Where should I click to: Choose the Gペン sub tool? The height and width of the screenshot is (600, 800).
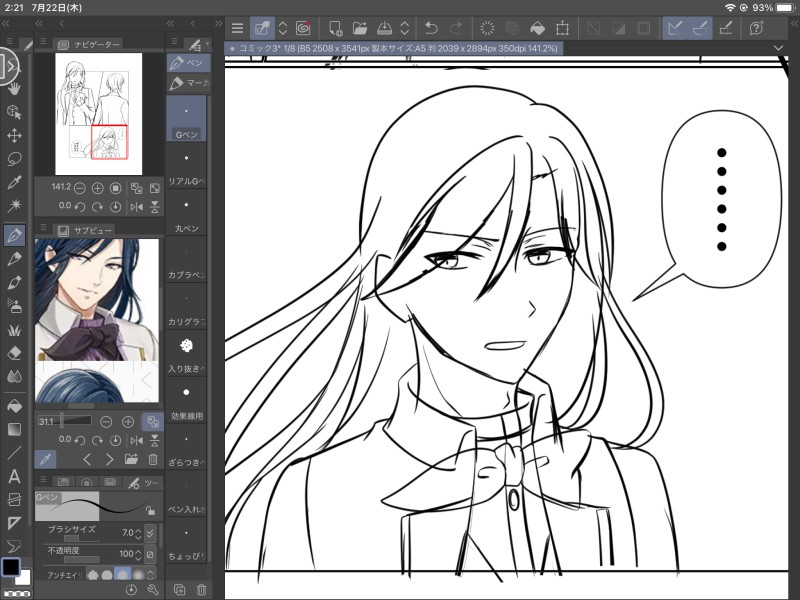(186, 119)
